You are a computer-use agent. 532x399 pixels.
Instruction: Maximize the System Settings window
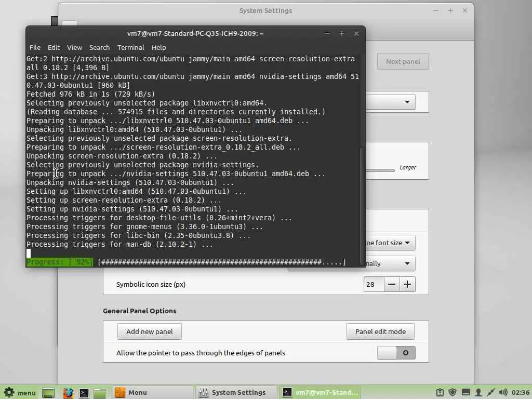point(450,10)
